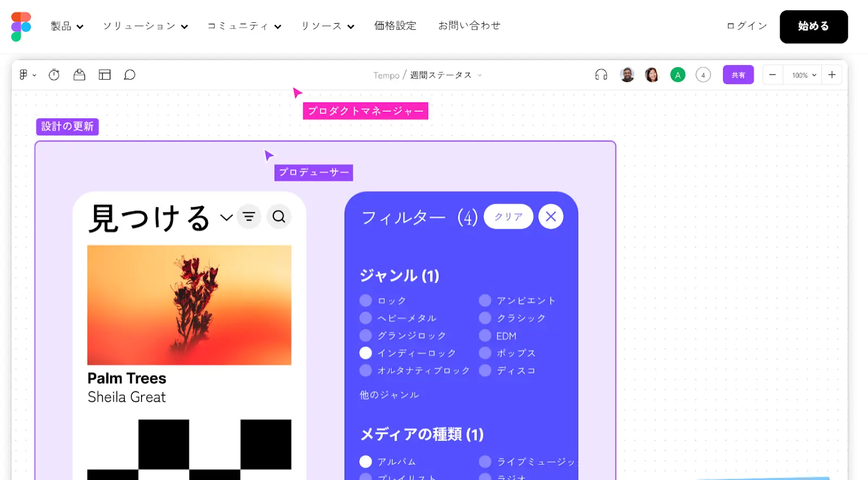The height and width of the screenshot is (480, 868).
Task: Expand the 製品 navigation dropdown
Action: click(67, 26)
